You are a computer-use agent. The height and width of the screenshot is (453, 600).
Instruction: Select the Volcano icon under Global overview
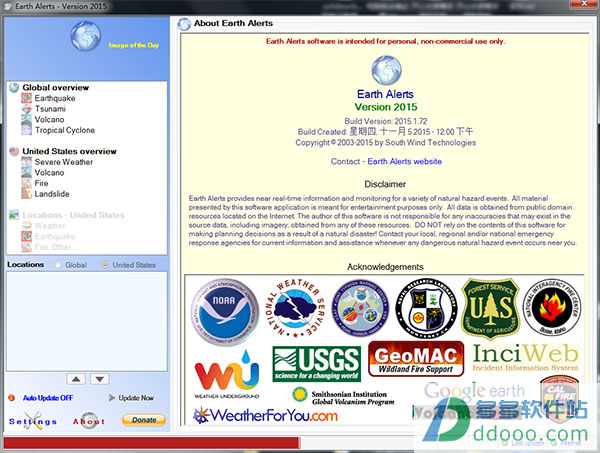(x=26, y=119)
